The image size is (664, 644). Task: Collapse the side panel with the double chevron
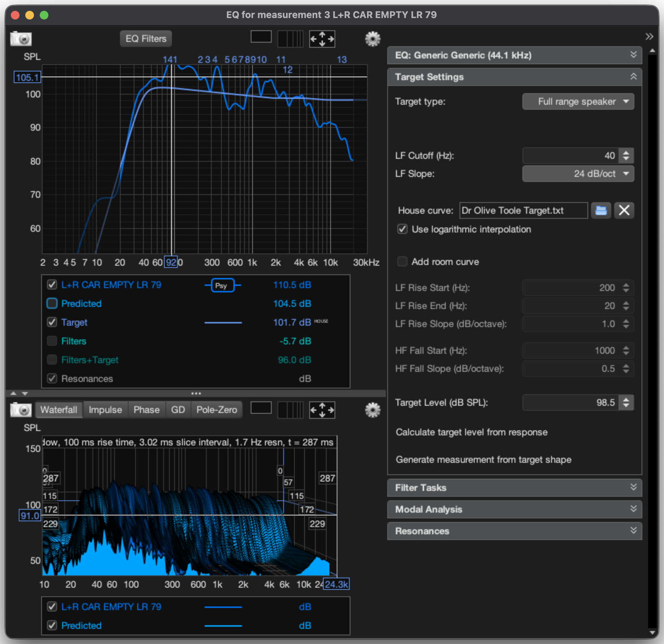(649, 36)
